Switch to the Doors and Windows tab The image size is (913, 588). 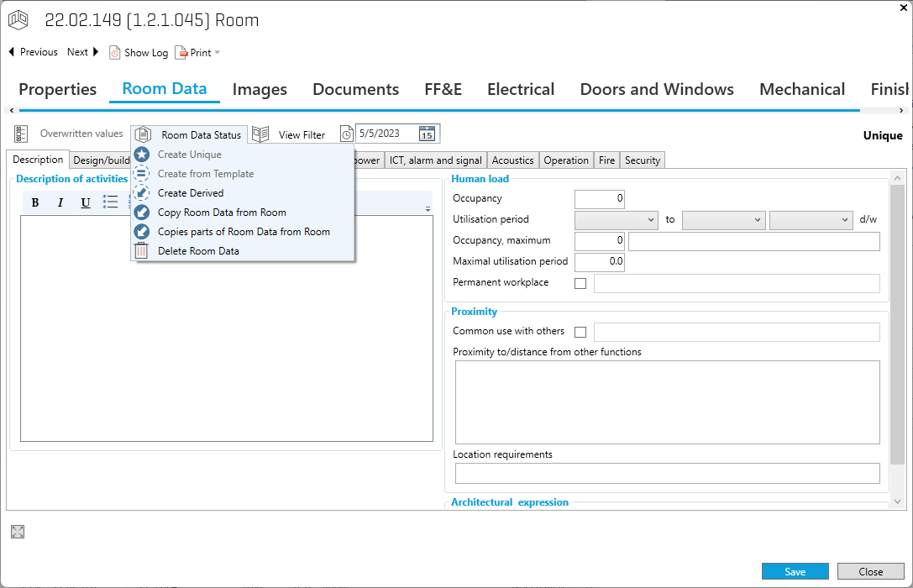coord(657,89)
